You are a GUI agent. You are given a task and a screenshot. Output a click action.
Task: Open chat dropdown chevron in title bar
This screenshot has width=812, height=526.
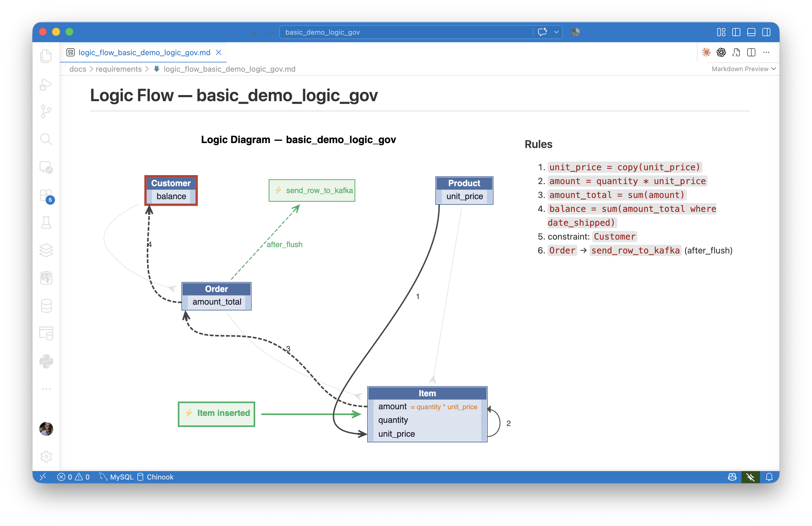[556, 32]
